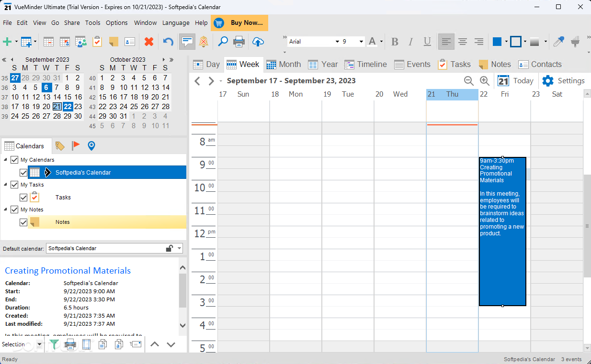Open the Options menu
The image size is (591, 364).
pyautogui.click(x=117, y=22)
